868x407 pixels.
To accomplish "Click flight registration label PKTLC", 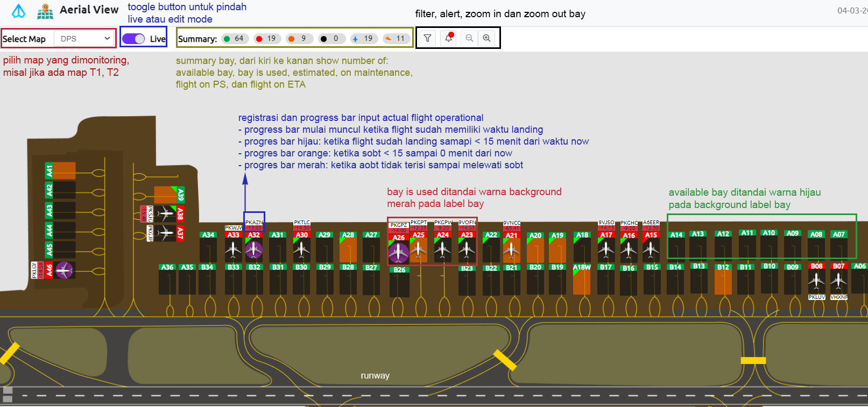I will coord(302,222).
